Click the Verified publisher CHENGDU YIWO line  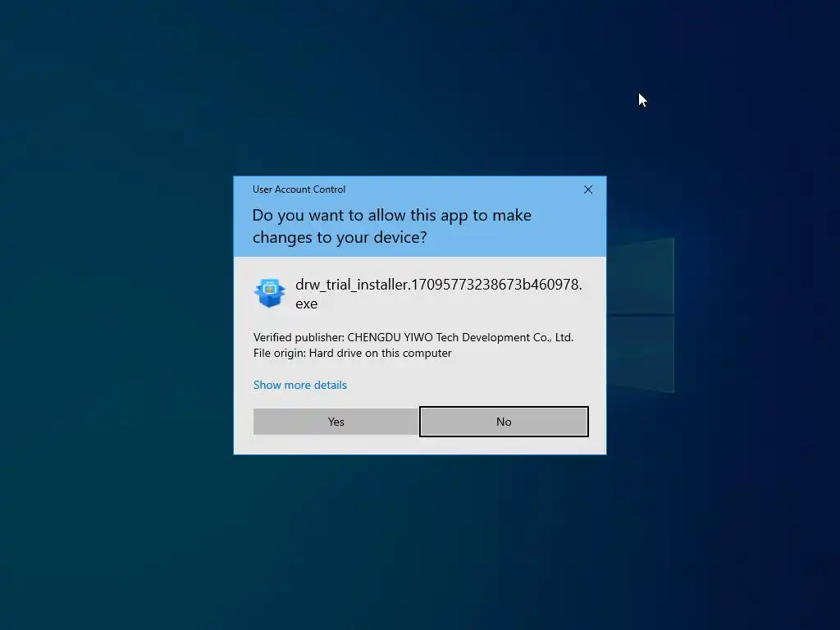coord(413,337)
